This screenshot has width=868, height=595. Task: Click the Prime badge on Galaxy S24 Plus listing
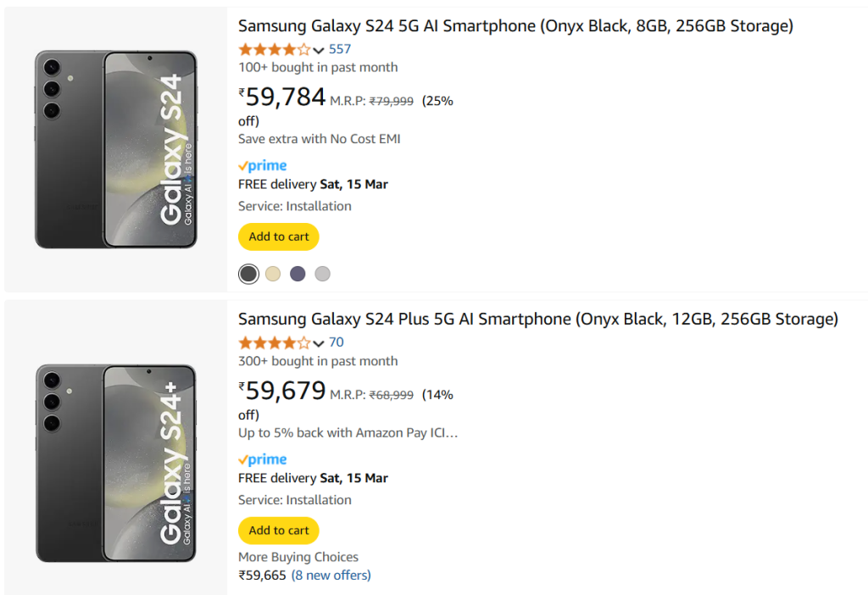tap(263, 459)
